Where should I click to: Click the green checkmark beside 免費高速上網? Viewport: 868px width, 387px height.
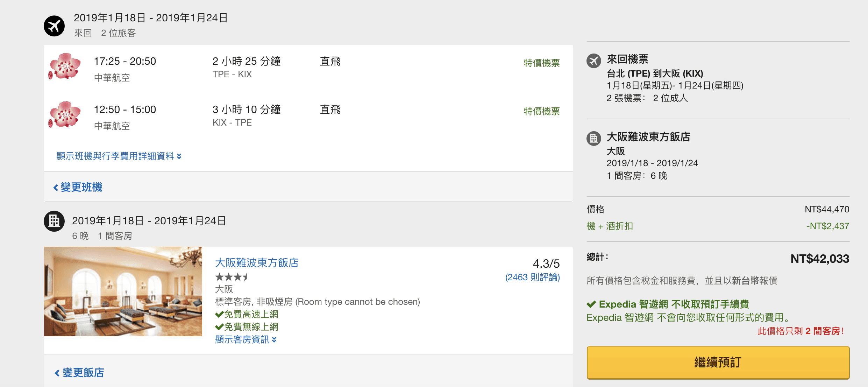(219, 314)
